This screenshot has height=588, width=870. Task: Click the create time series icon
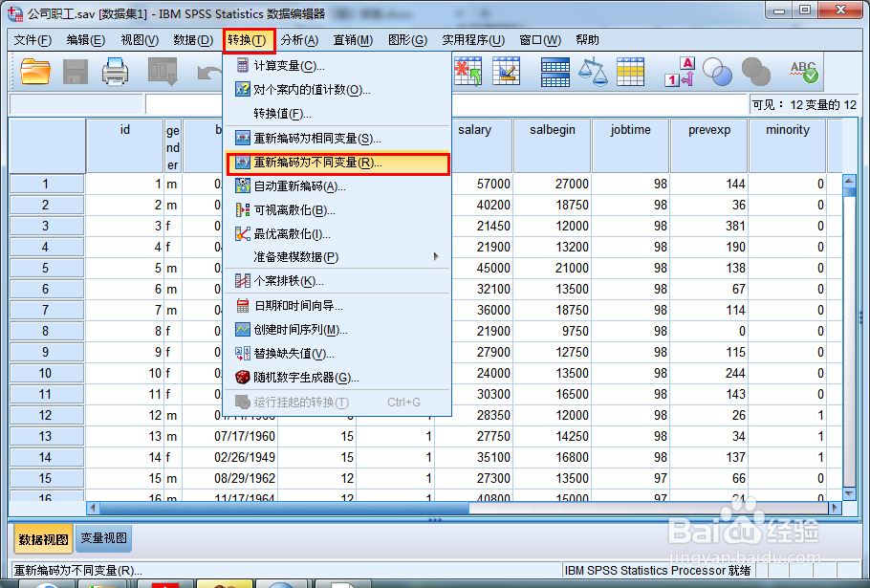click(243, 330)
